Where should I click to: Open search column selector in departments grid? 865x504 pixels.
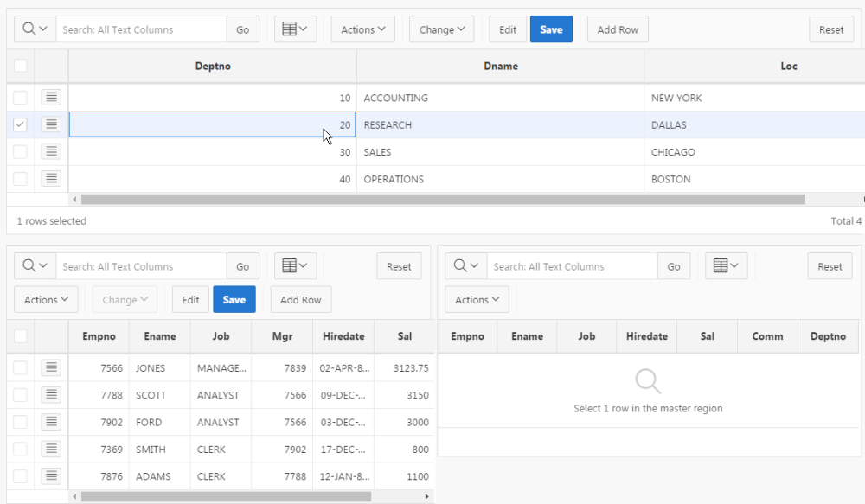tap(35, 29)
